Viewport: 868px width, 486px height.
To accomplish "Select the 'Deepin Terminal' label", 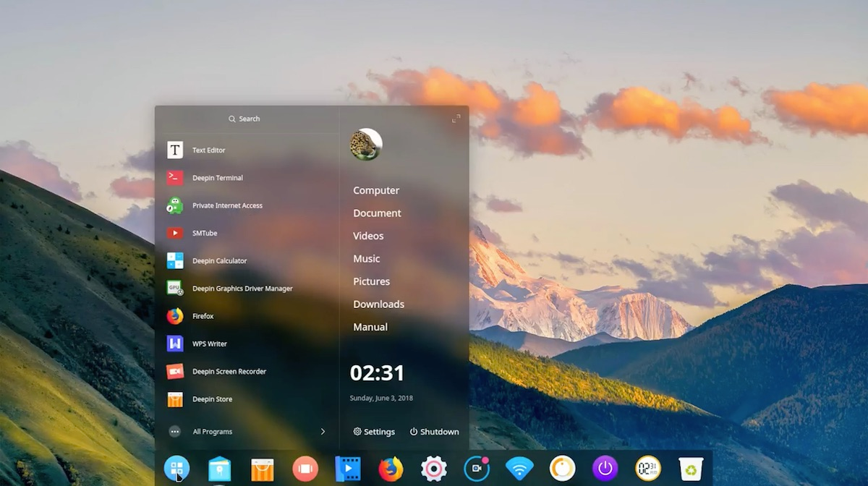I will pyautogui.click(x=218, y=178).
